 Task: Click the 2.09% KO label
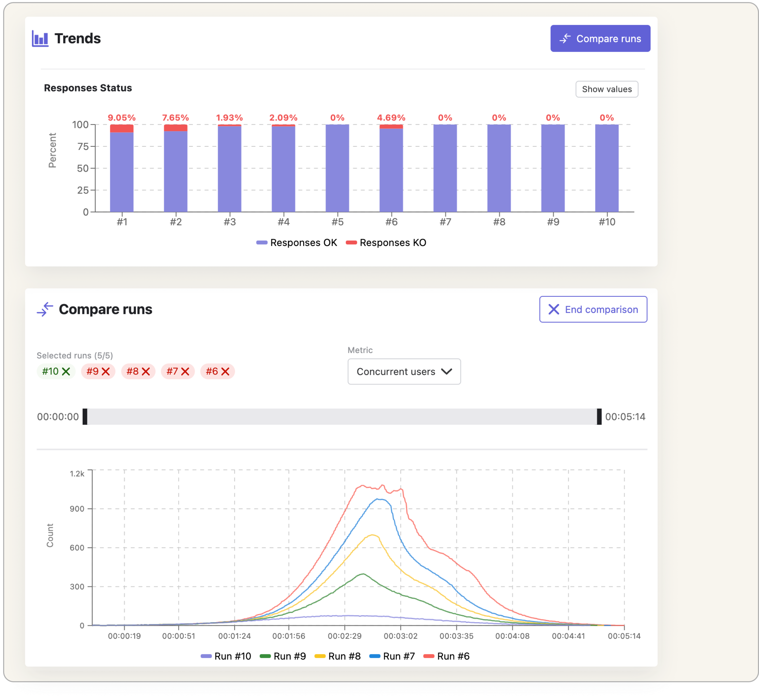[x=283, y=118]
